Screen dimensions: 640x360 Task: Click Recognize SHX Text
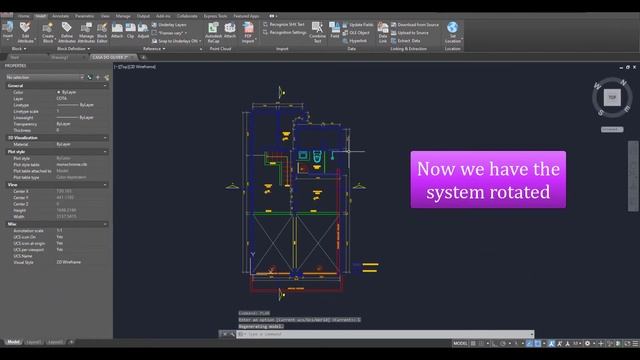[284, 24]
